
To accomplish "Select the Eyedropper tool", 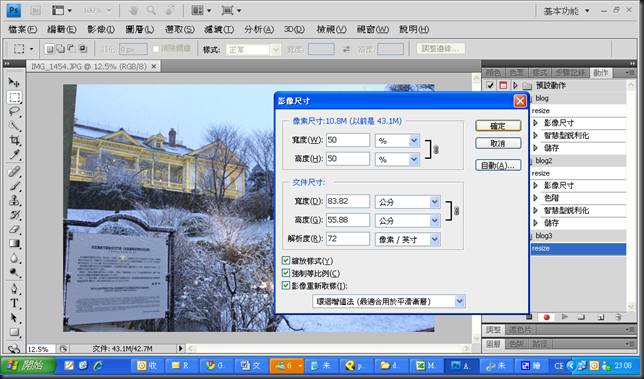I will click(14, 155).
